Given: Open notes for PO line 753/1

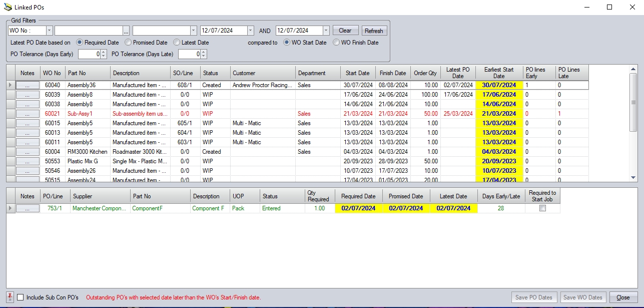Looking at the screenshot, I should 28,208.
